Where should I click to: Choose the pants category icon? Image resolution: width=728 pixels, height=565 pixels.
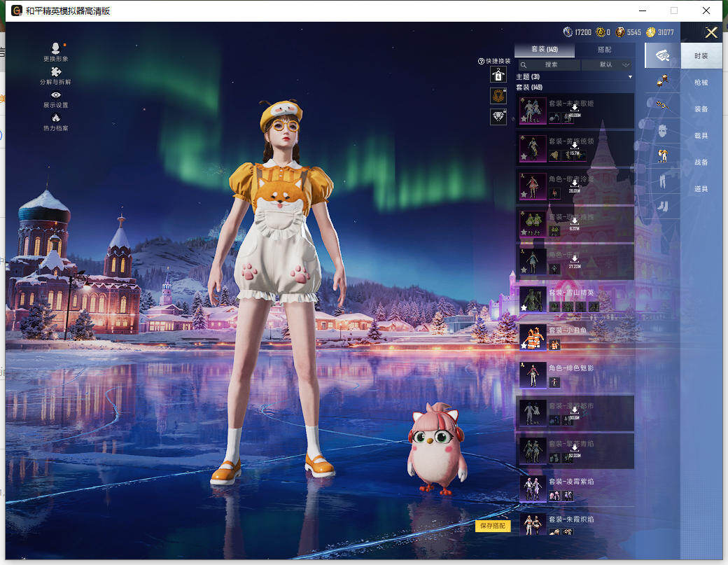click(x=661, y=182)
